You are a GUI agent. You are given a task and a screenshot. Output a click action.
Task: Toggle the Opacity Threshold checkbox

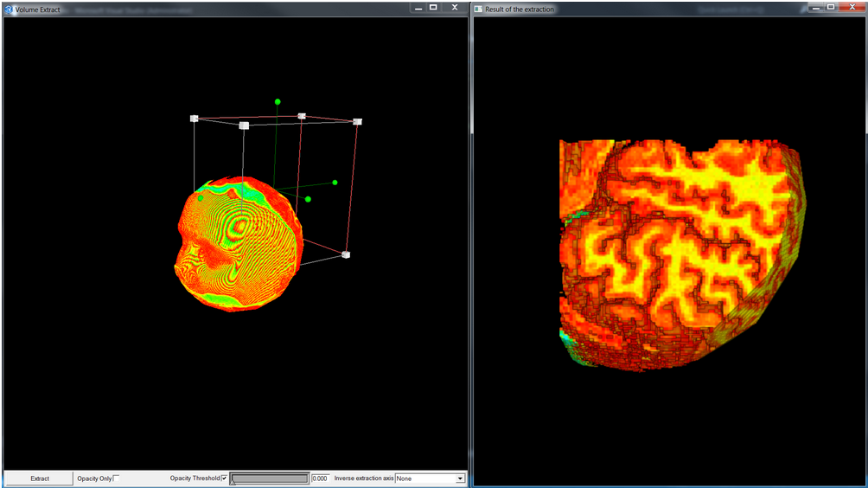[x=225, y=478]
